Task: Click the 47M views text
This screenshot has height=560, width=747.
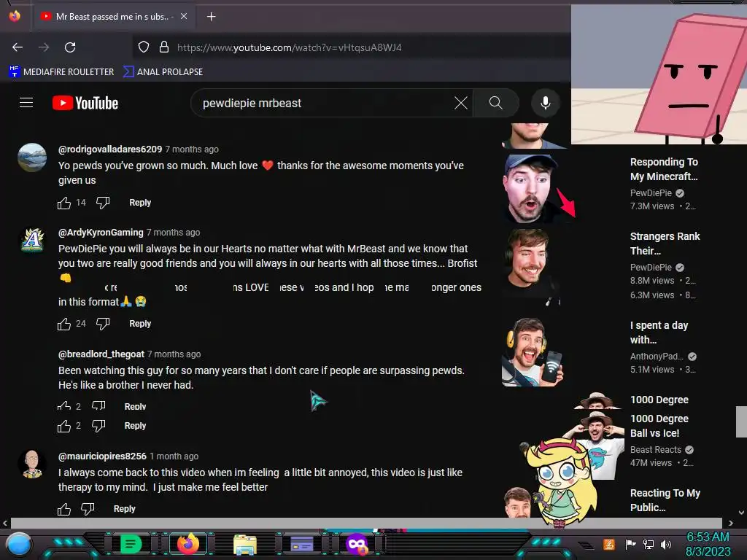Action: [651, 463]
